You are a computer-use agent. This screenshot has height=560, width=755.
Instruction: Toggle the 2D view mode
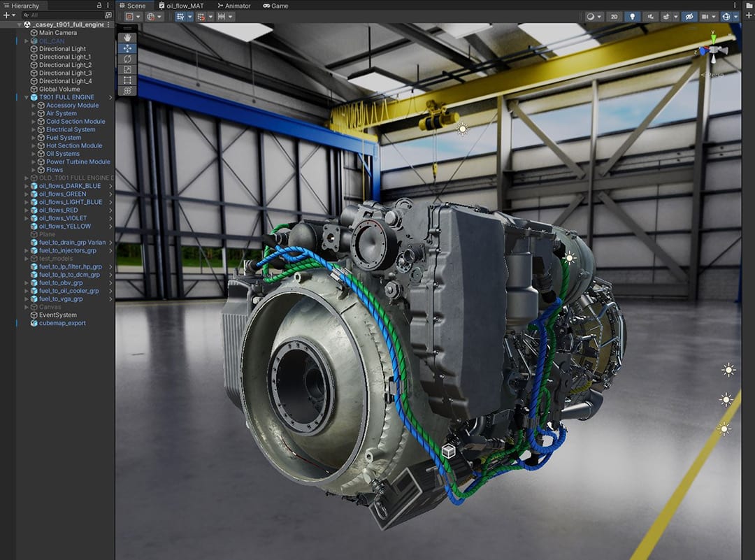pyautogui.click(x=614, y=16)
